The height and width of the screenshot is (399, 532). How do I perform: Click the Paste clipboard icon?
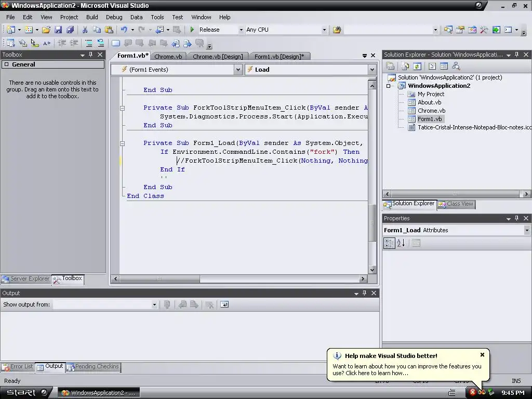109,30
